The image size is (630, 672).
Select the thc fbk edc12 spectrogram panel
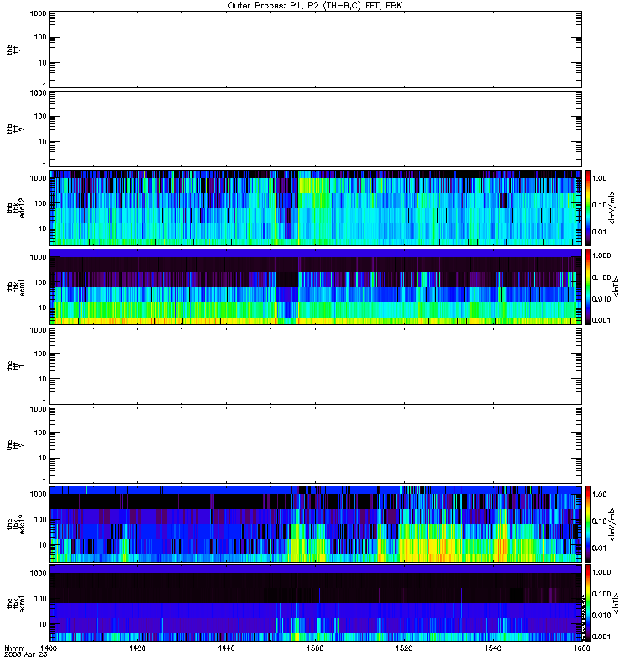pyautogui.click(x=315, y=524)
